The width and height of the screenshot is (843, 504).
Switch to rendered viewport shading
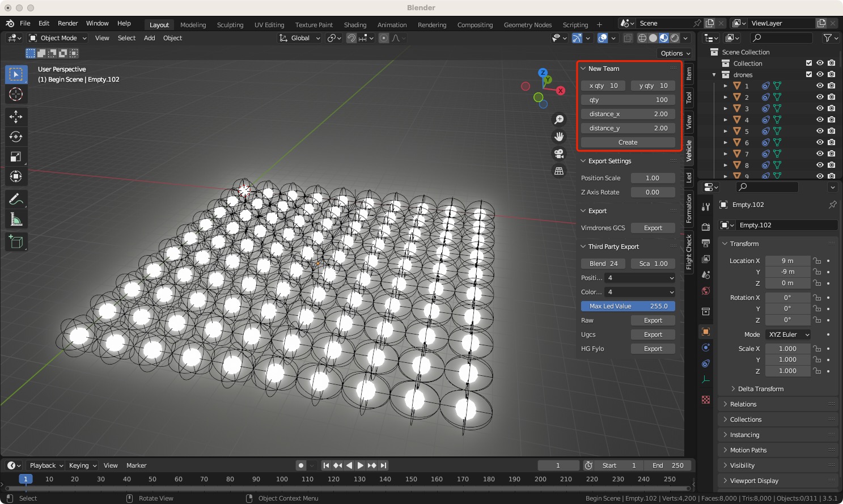[x=675, y=38]
